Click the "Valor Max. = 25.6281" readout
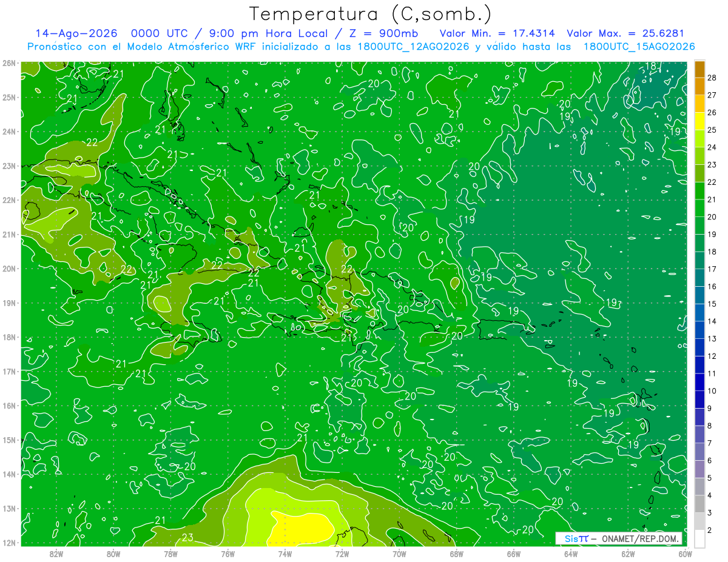 tap(625, 33)
